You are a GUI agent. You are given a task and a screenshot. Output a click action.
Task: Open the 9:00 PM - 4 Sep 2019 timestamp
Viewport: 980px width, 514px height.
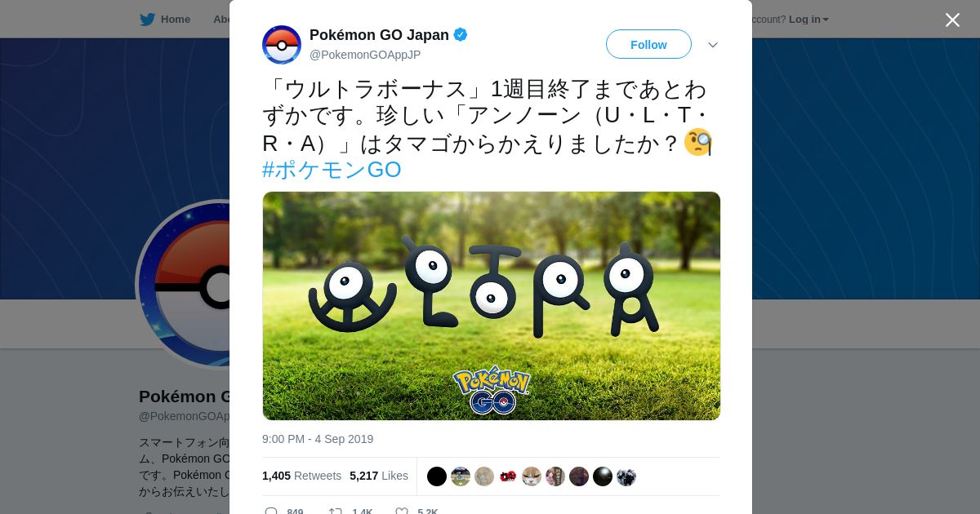pos(318,439)
